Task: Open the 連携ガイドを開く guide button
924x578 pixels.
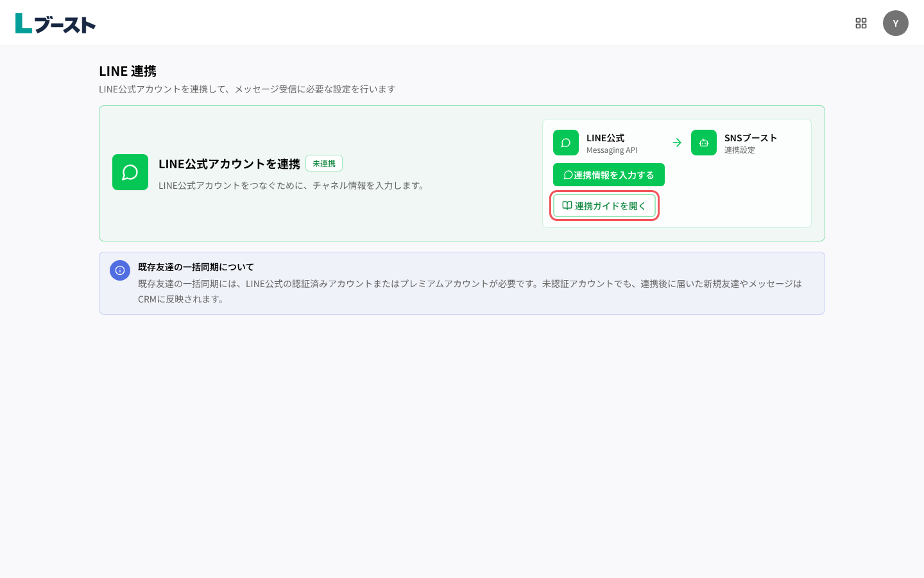Action: point(604,206)
